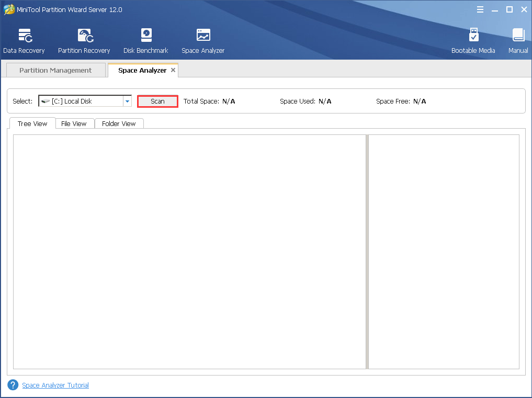Open the Data Recovery tool
This screenshot has height=398, width=532.
(x=24, y=41)
